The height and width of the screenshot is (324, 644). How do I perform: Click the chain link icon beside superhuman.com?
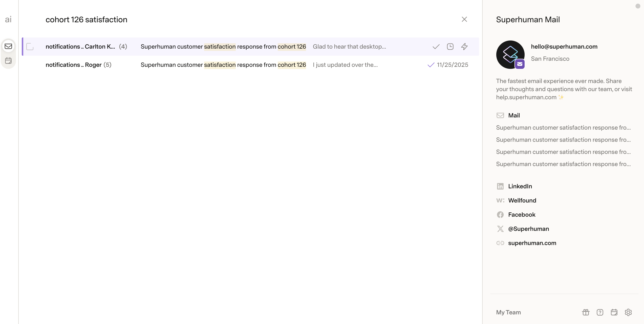coord(500,243)
